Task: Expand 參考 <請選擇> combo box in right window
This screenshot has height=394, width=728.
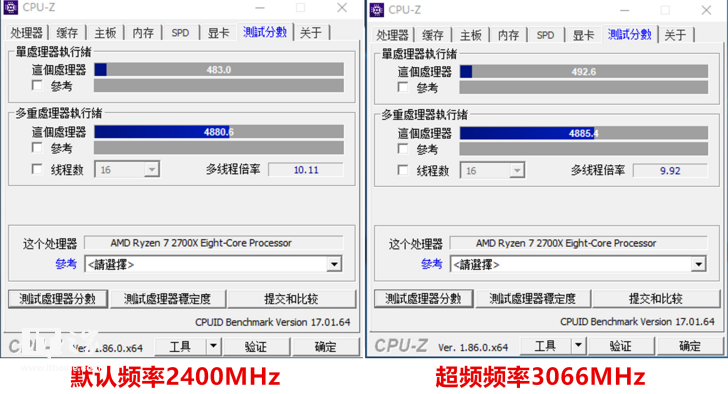Action: click(x=698, y=265)
